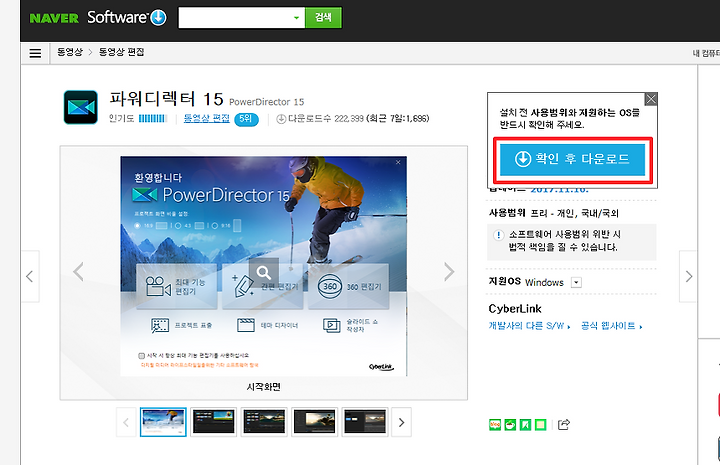Image resolution: width=720 pixels, height=465 pixels.
Task: Select the third screenshot thumbnail
Action: click(x=264, y=422)
